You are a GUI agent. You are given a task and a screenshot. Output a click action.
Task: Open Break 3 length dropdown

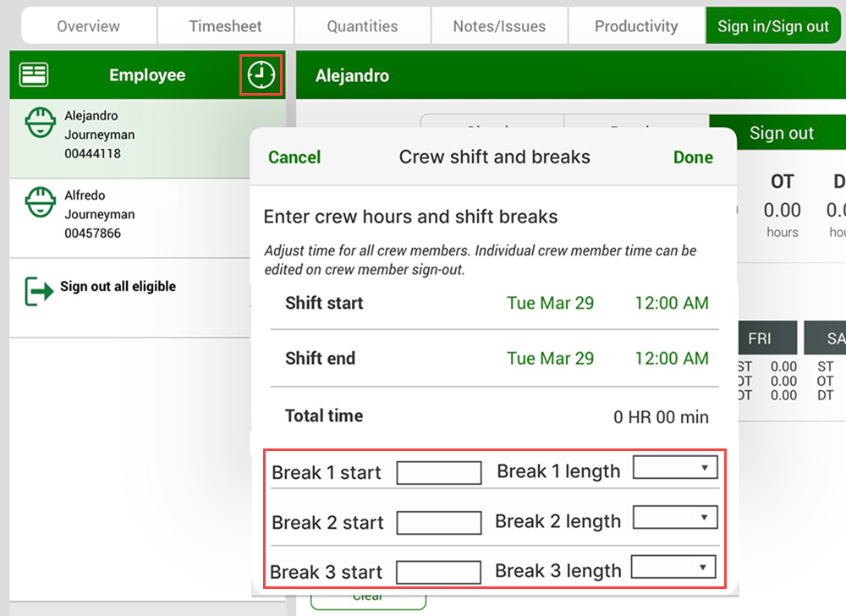(673, 567)
